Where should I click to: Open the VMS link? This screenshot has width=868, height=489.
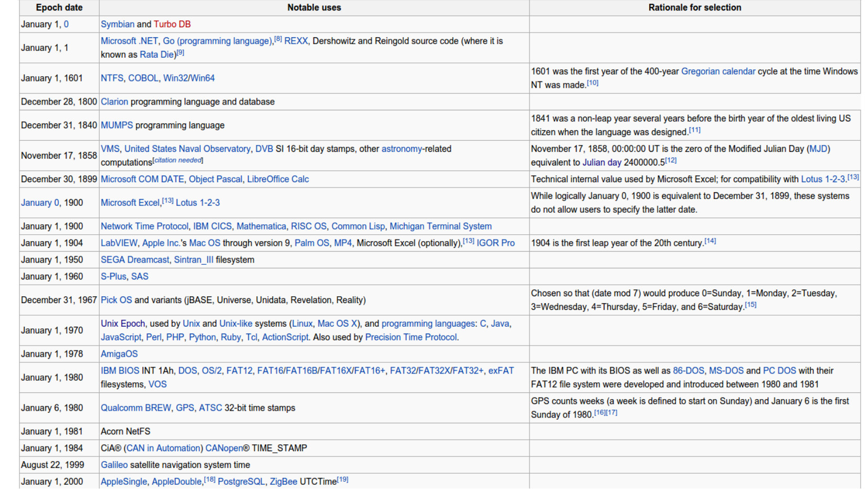[110, 149]
